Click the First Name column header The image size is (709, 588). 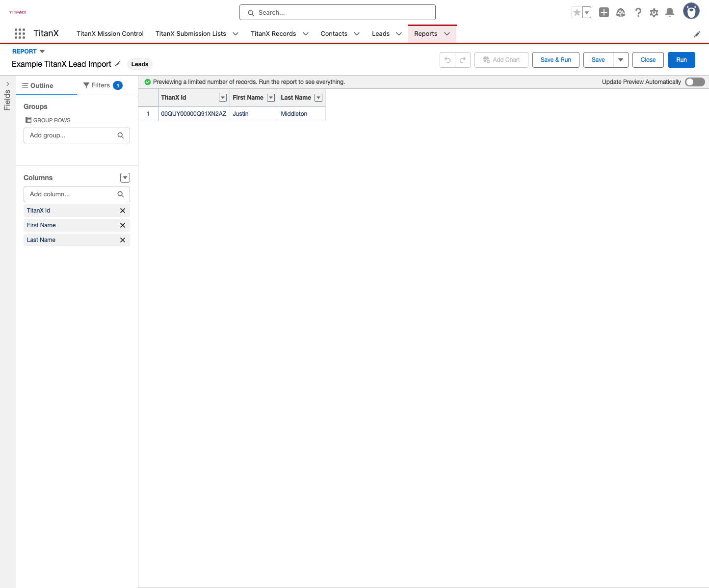[254, 98]
